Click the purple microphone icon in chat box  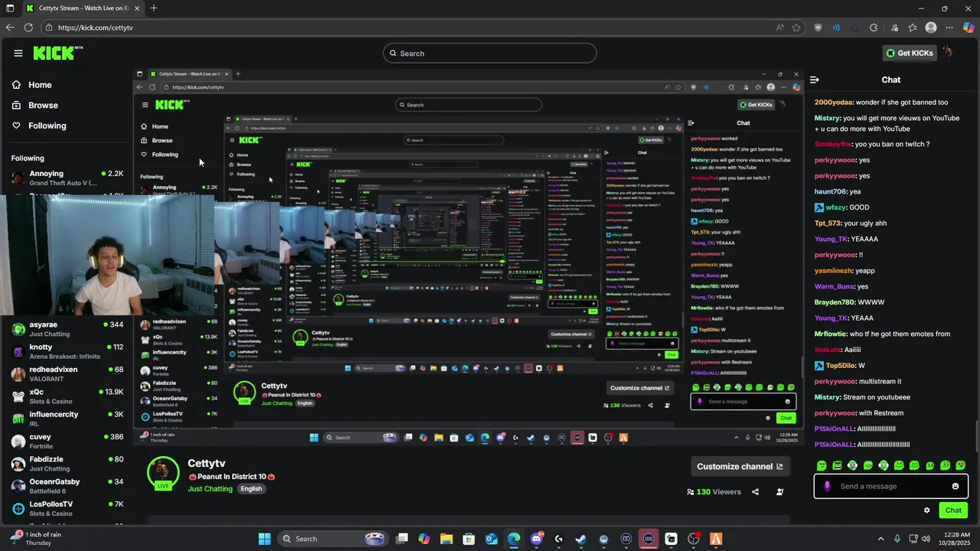[827, 486]
